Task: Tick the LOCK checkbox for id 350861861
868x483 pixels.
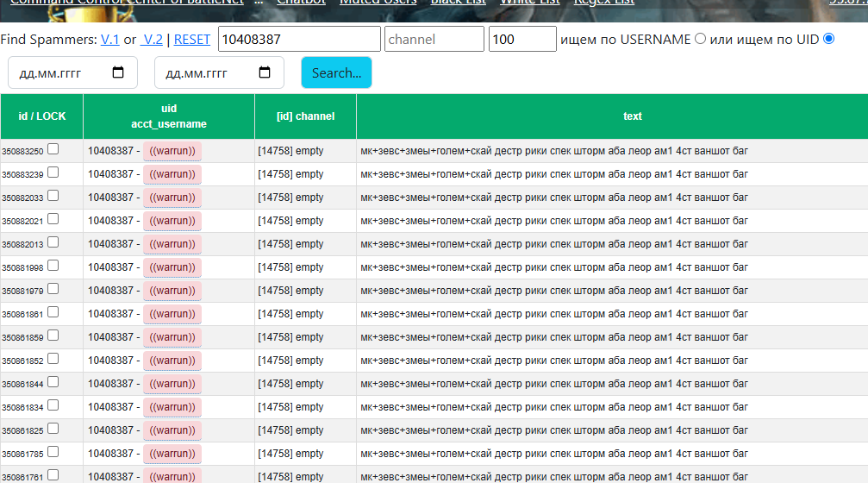Action: click(53, 312)
